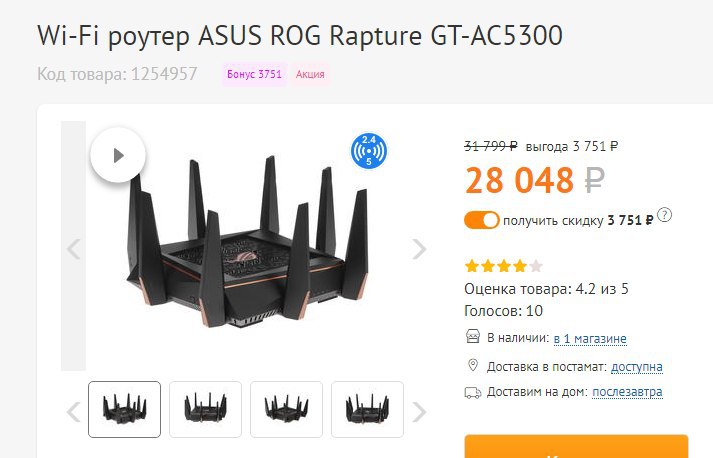Select the third router thumbnail
Viewport: 713px width, 458px height.
click(286, 409)
